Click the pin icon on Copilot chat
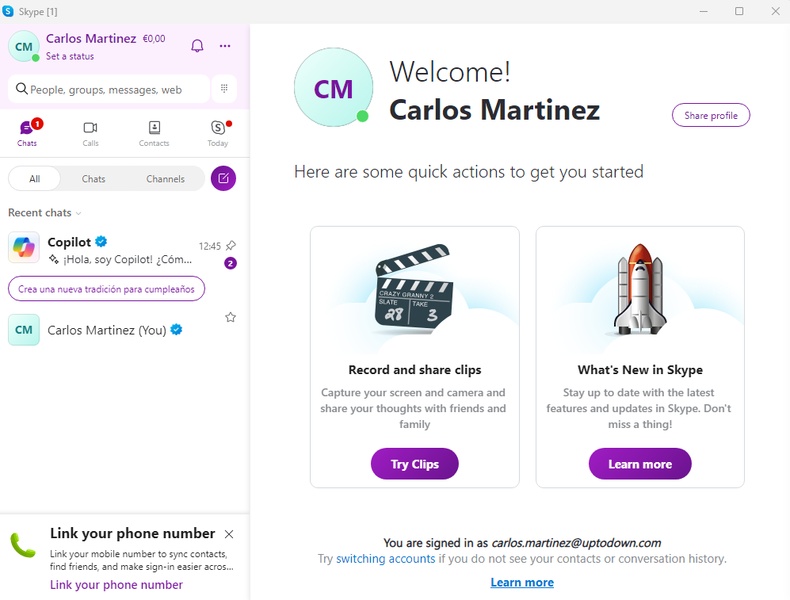790x600 pixels. click(231, 245)
